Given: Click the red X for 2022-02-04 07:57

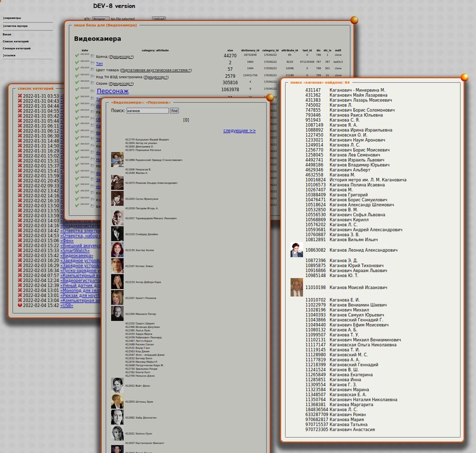Looking at the screenshot, I should click(x=20, y=275).
